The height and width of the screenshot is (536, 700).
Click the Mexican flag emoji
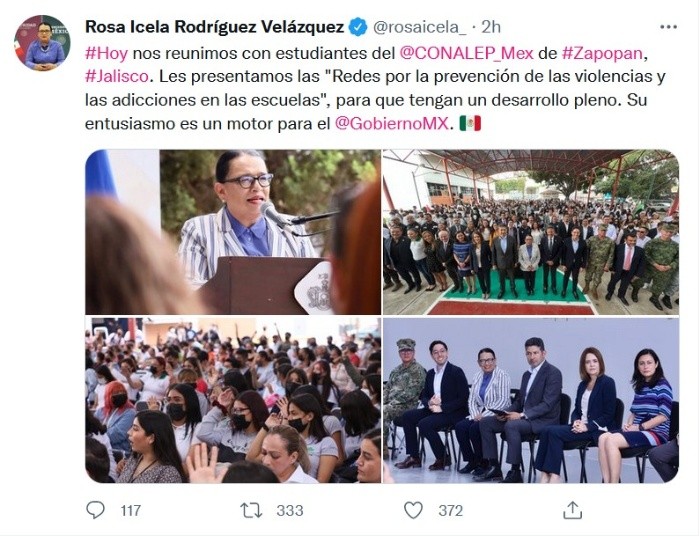click(x=470, y=123)
